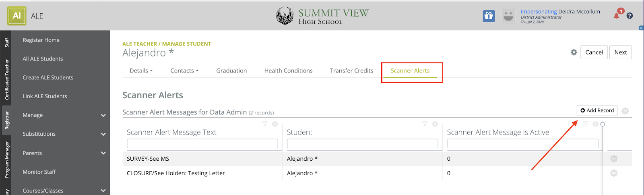Open the notifications bell icon

tap(616, 16)
